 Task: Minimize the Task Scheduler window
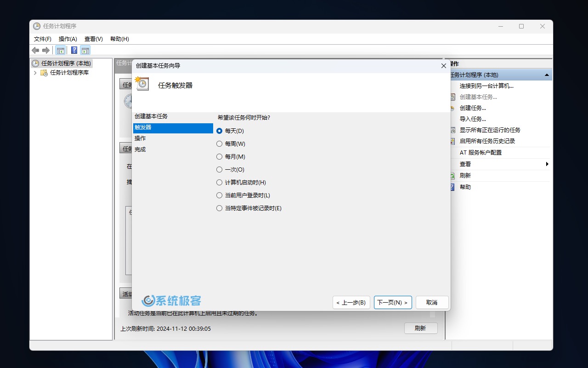pyautogui.click(x=500, y=26)
